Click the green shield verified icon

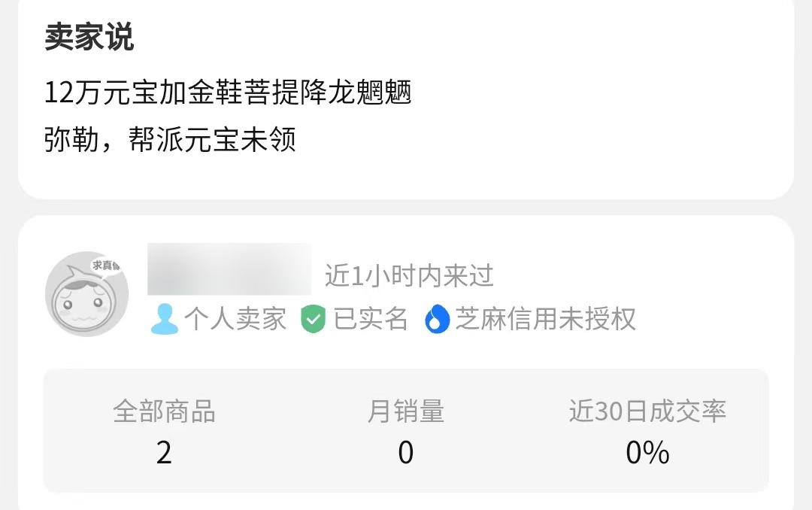pyautogui.click(x=313, y=320)
